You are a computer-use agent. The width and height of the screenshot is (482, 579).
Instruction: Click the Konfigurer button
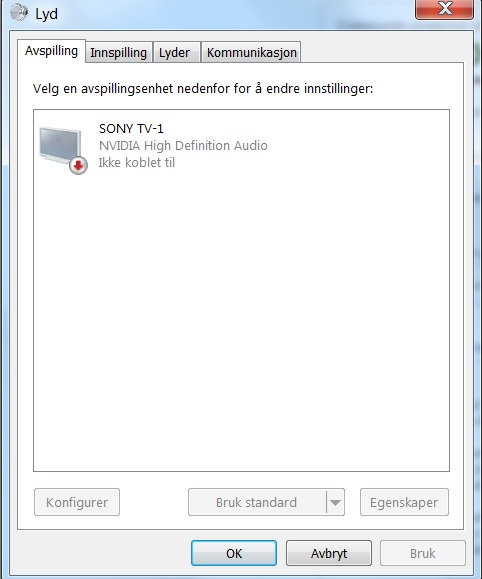(x=77, y=502)
